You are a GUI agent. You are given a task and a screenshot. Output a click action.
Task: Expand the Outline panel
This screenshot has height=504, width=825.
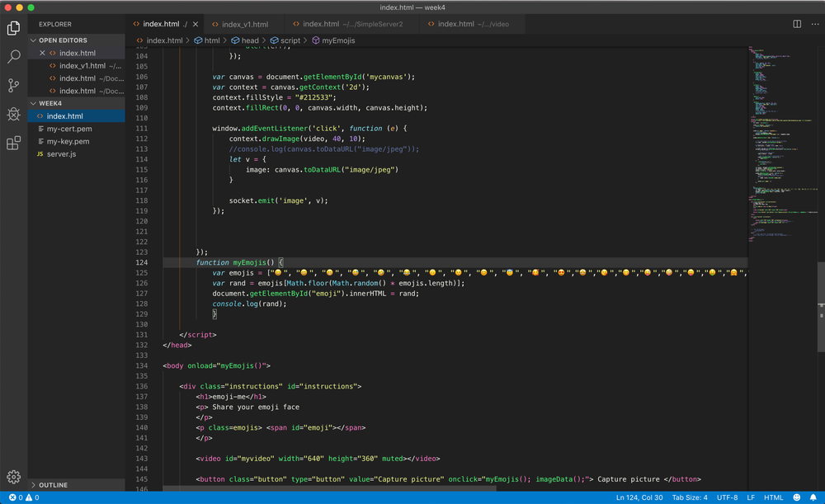pyautogui.click(x=53, y=485)
